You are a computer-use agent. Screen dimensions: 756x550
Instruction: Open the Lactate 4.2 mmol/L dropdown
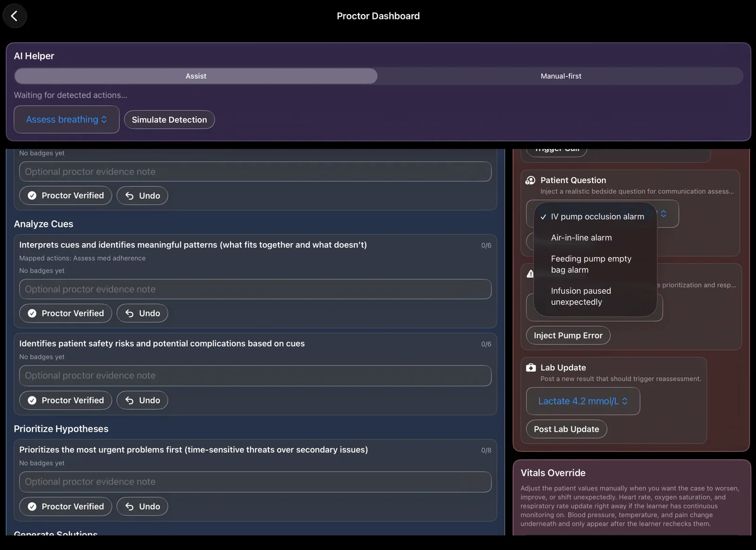point(583,401)
